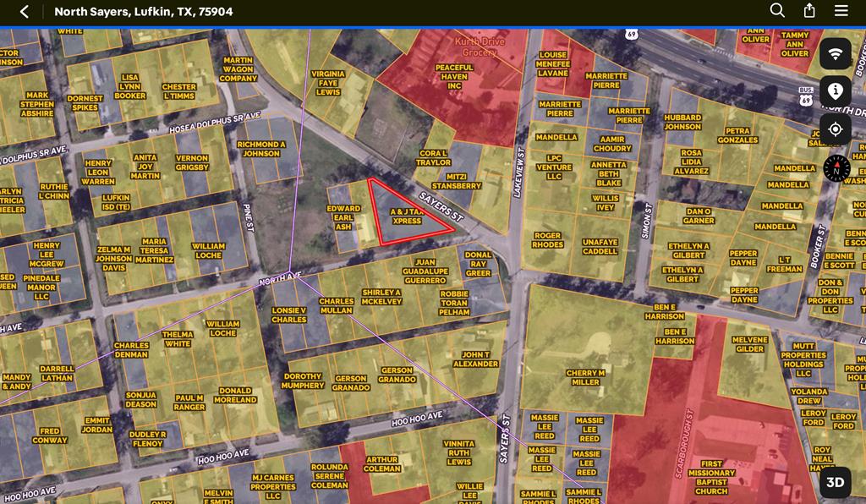The height and width of the screenshot is (504, 866).
Task: Select the Unafaye Caddell parcel
Action: tap(600, 246)
